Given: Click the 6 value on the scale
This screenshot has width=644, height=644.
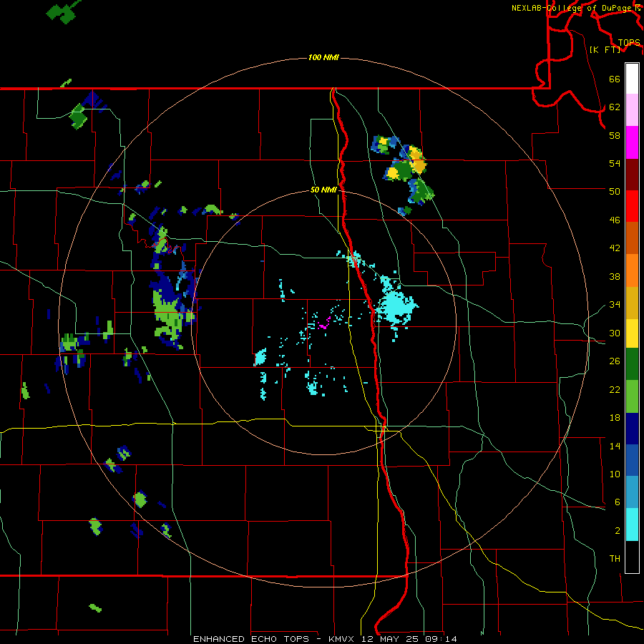Looking at the screenshot, I should point(617,502).
